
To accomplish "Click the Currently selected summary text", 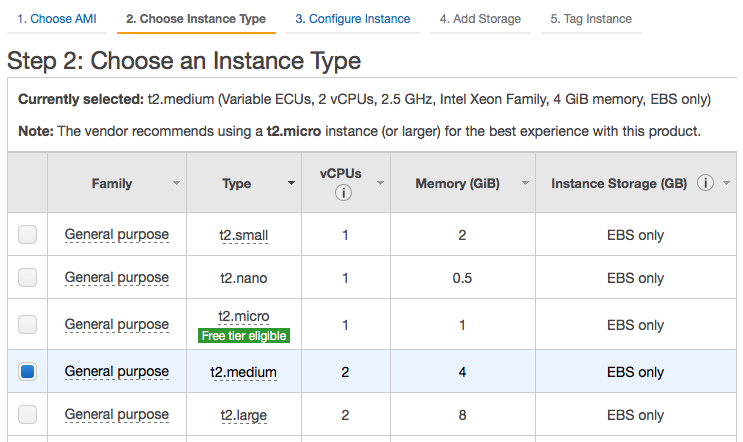I will point(364,99).
